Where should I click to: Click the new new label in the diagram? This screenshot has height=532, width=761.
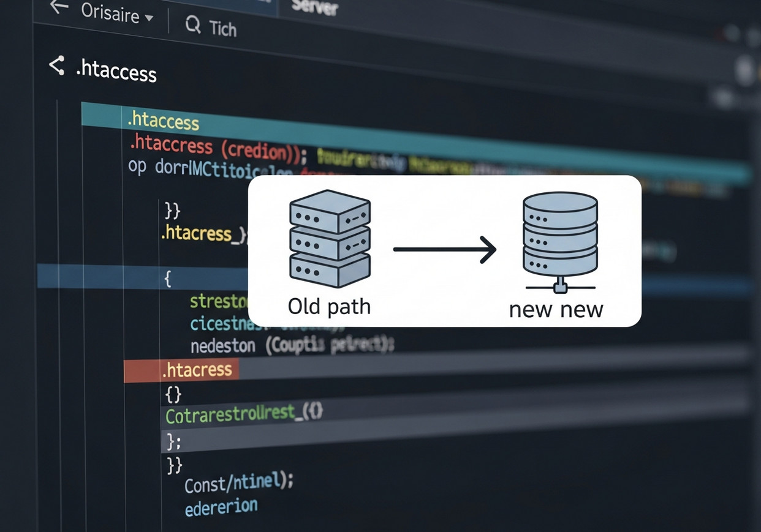click(556, 309)
